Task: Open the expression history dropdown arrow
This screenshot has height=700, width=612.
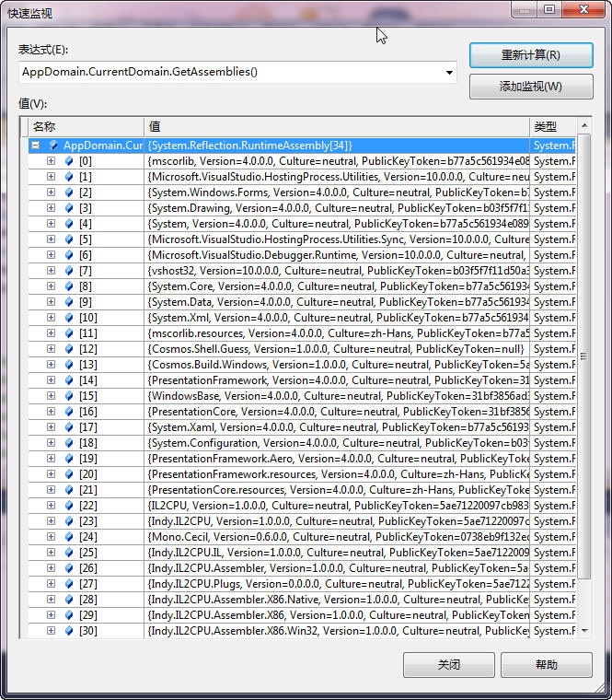Action: coord(449,72)
